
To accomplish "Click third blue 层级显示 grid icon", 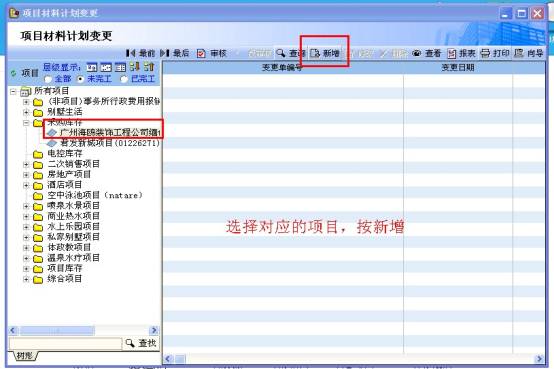I will [120, 67].
